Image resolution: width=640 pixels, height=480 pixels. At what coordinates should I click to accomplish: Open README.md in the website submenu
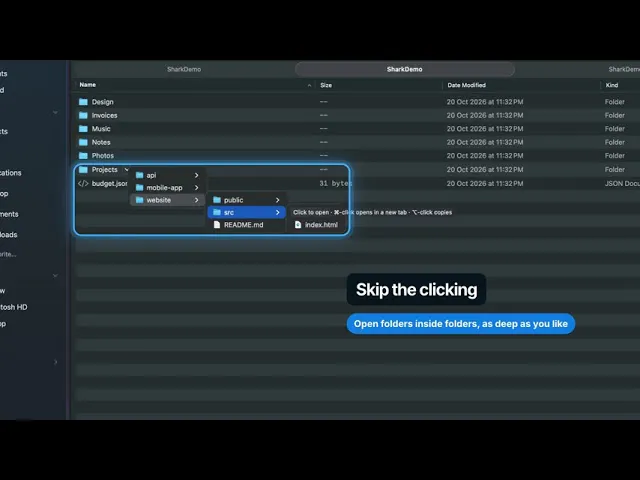click(x=246, y=224)
